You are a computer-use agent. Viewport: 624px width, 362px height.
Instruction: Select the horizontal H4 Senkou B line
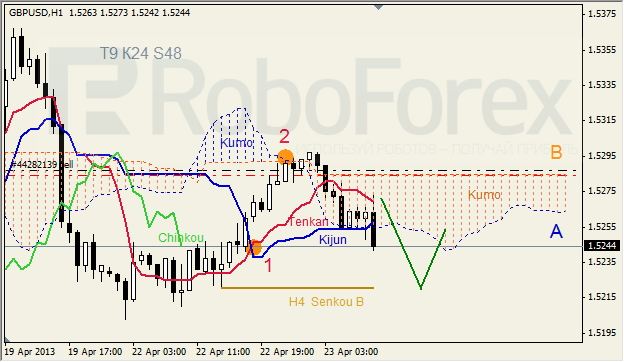click(297, 288)
